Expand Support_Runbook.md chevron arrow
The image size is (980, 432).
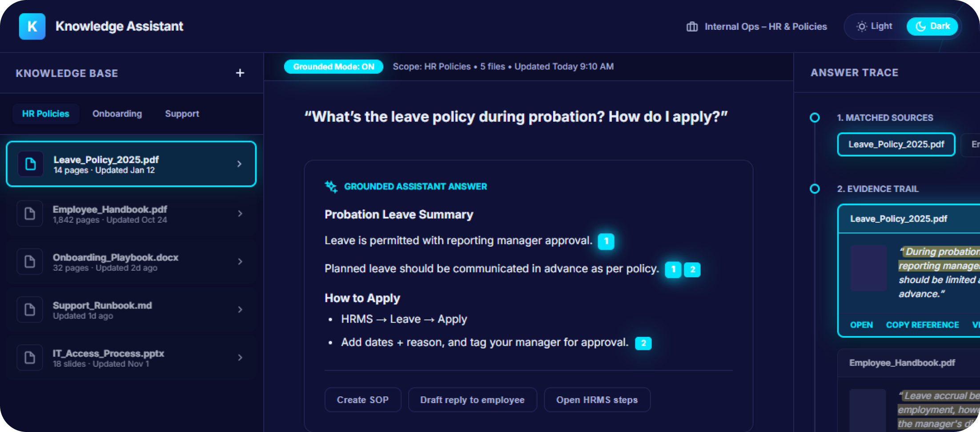(x=240, y=310)
